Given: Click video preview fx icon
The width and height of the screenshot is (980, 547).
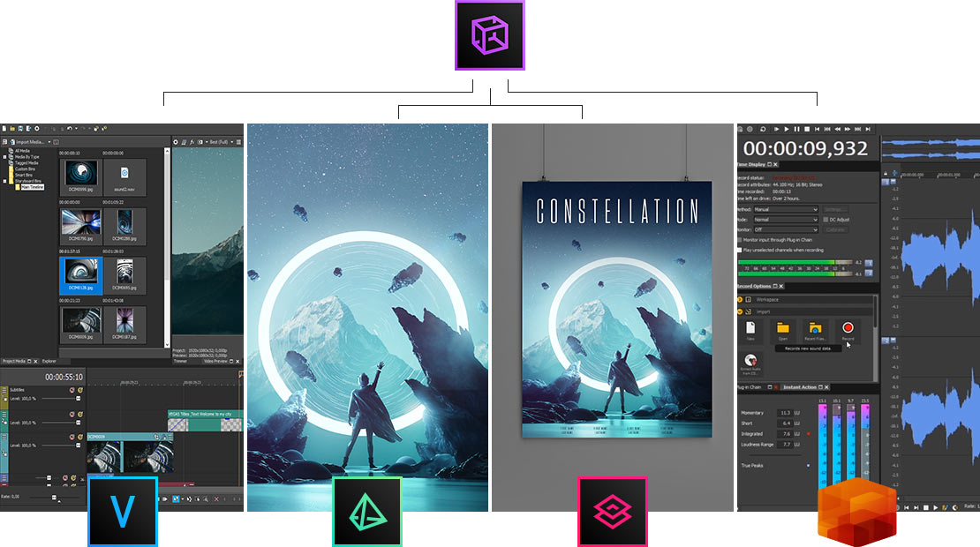Looking at the screenshot, I should (x=192, y=142).
